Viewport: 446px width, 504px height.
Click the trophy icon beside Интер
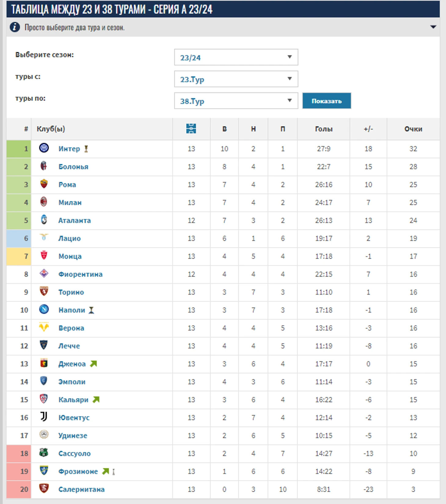click(86, 149)
